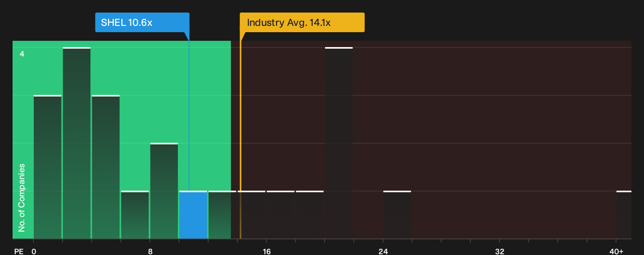The image size is (644, 255).
Task: Click the x-axis value 40+
Action: tap(617, 251)
